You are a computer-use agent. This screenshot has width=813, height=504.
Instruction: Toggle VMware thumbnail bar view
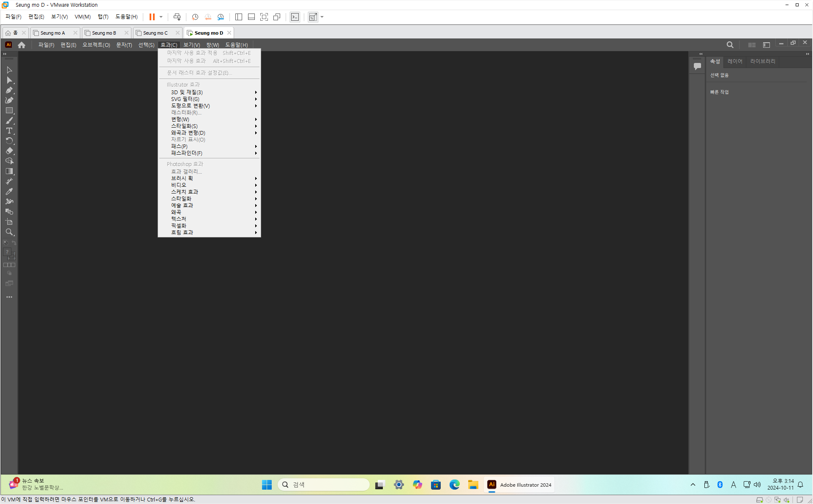[x=251, y=17]
